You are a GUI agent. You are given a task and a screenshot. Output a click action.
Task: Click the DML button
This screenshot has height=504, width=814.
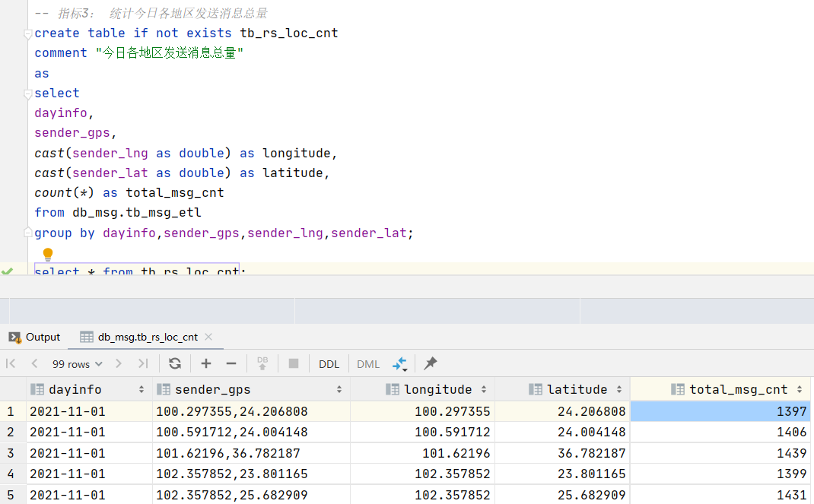point(368,364)
